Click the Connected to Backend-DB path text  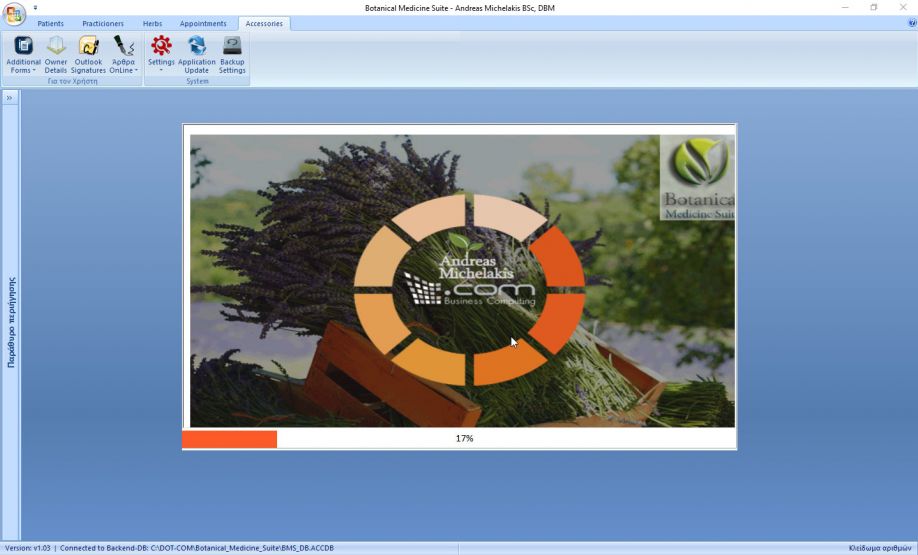tap(197, 549)
